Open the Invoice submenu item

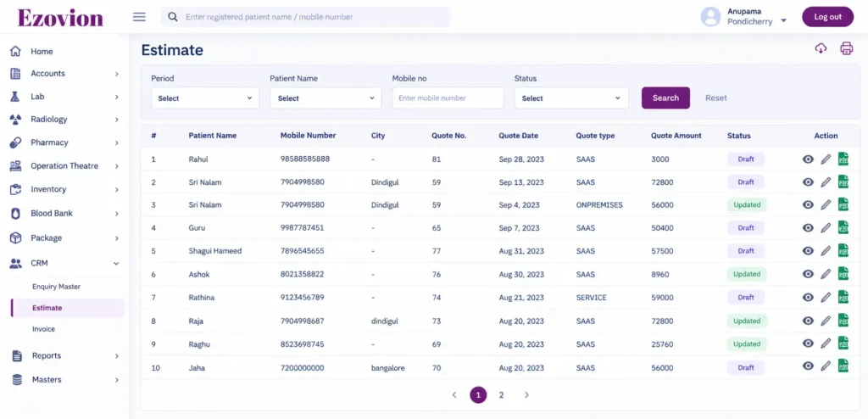point(44,328)
